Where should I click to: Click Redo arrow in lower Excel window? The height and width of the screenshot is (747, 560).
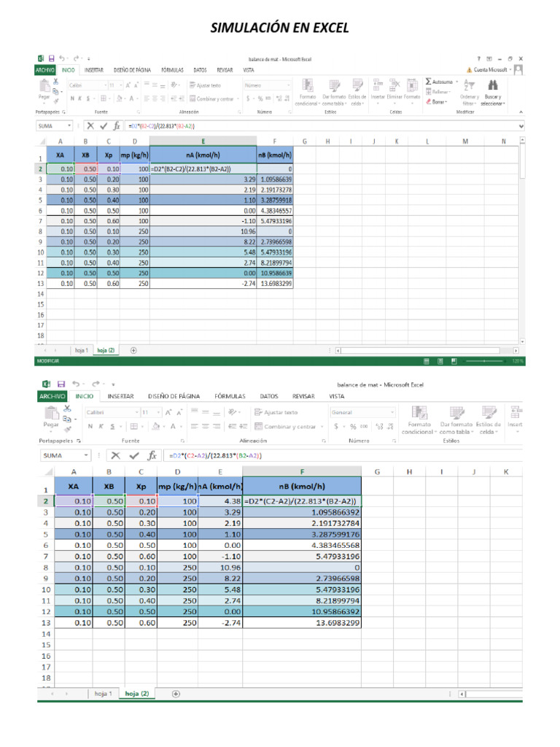tap(96, 384)
